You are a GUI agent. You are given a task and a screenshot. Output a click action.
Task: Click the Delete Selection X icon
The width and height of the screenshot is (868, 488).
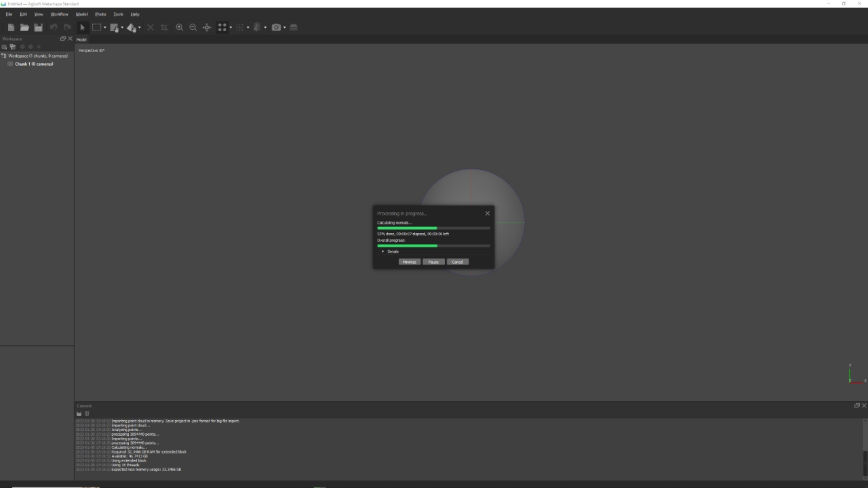(151, 27)
